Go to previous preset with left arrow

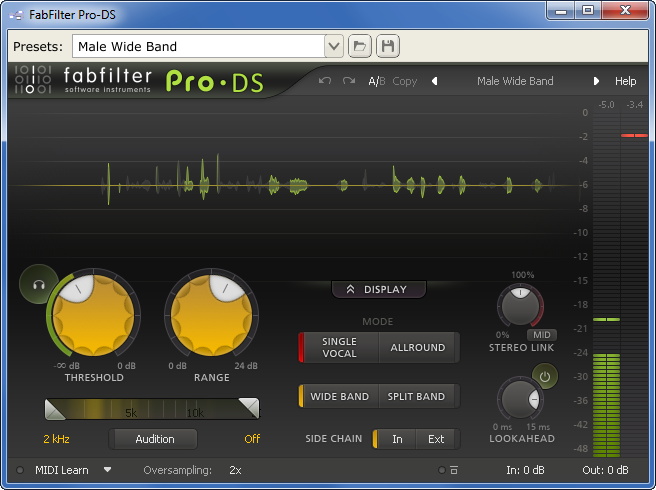[434, 81]
